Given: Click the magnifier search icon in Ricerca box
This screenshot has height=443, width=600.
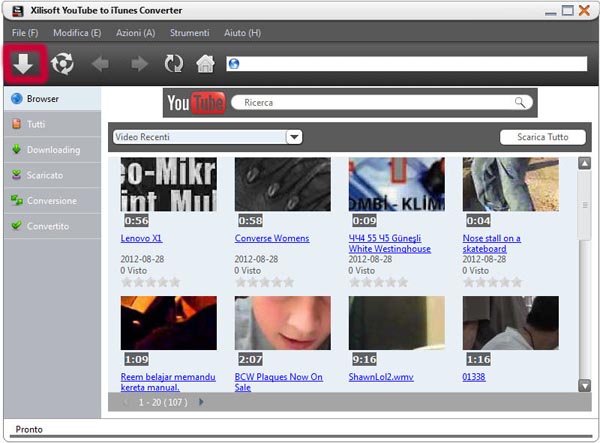Looking at the screenshot, I should coord(520,102).
